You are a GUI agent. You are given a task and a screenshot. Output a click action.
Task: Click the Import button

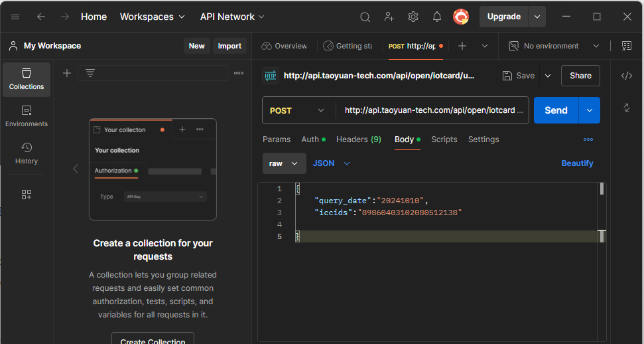pyautogui.click(x=229, y=46)
